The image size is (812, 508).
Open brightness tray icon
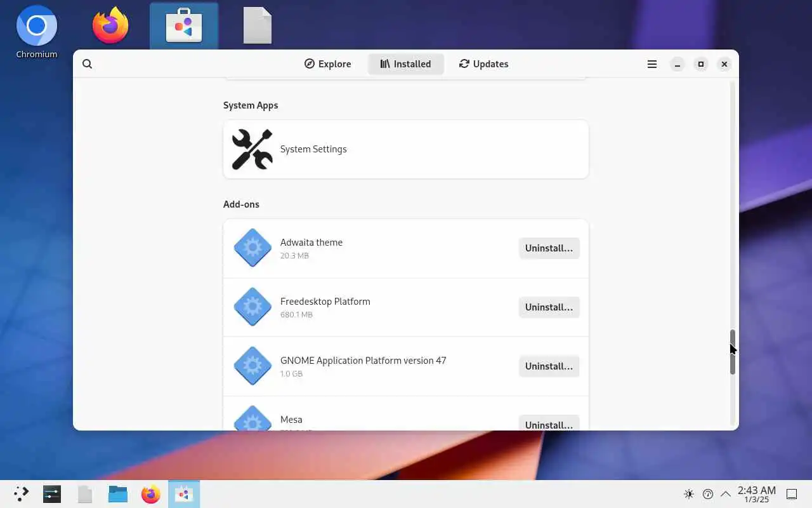[689, 494]
